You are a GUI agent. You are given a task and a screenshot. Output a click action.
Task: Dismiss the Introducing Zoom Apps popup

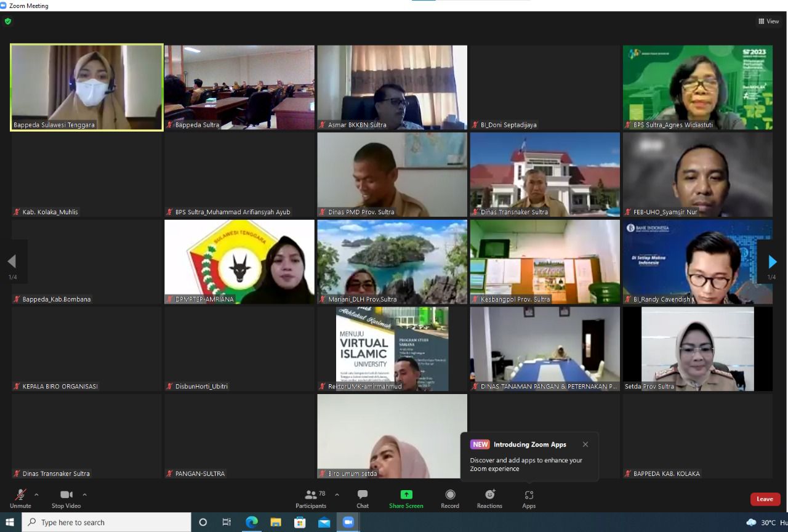(585, 445)
